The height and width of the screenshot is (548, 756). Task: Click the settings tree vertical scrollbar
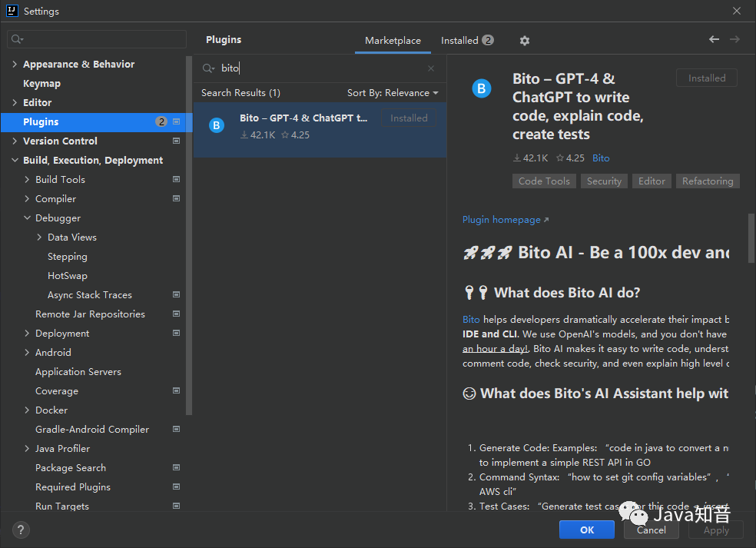189,235
